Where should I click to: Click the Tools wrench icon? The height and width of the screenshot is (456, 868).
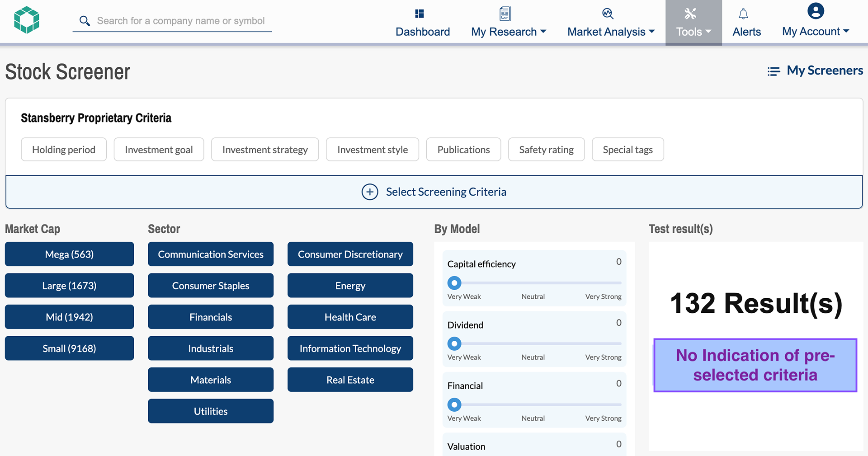690,14
